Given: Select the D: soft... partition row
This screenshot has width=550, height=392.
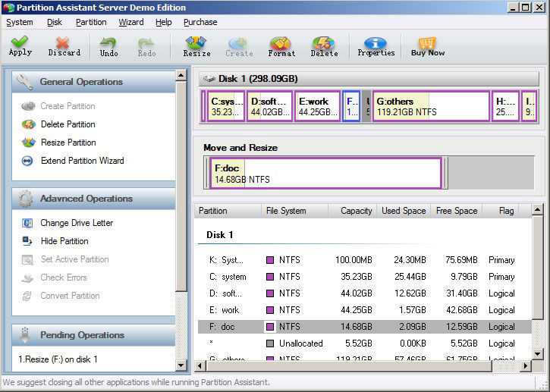Looking at the screenshot, I should (x=365, y=293).
